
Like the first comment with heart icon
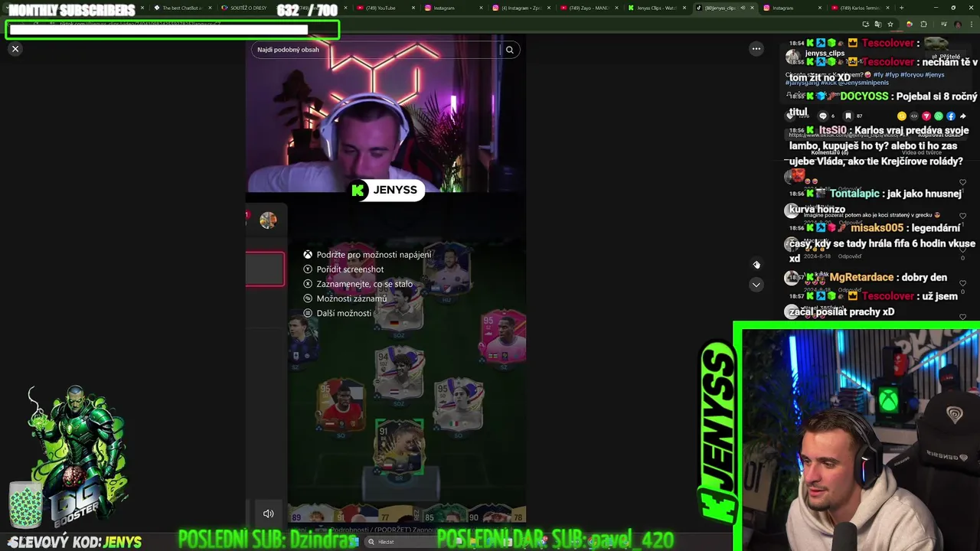(962, 182)
